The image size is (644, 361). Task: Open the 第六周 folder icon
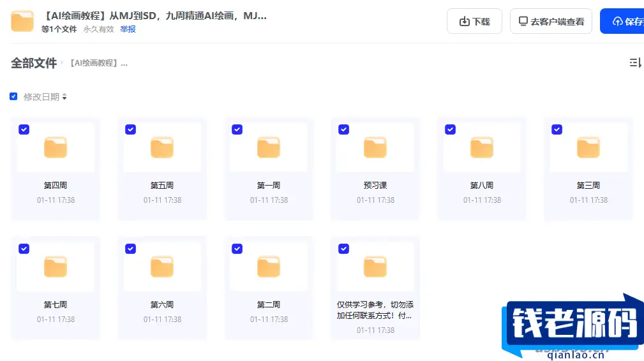(162, 267)
